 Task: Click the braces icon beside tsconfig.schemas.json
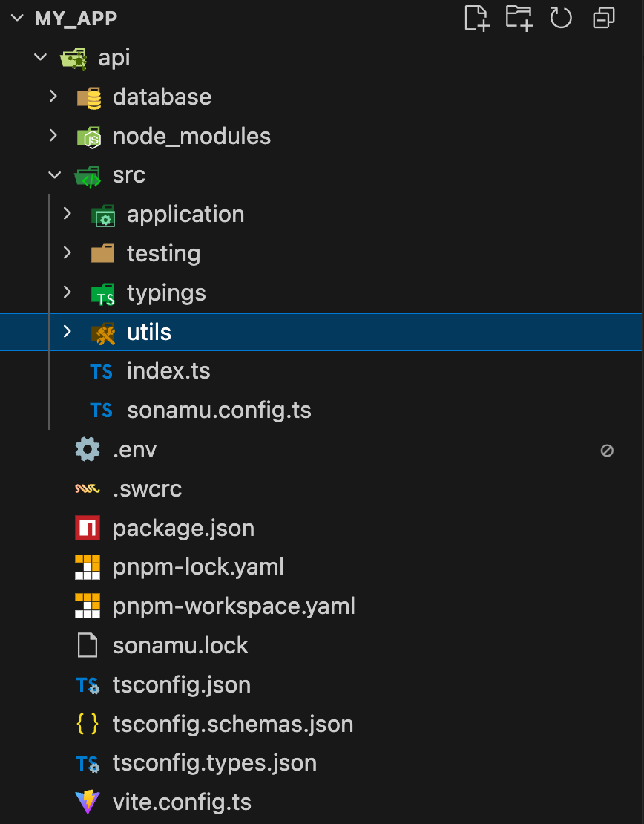[x=88, y=724]
